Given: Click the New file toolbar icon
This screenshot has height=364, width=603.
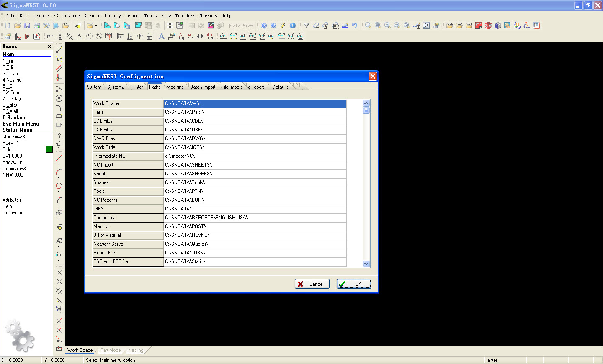Looking at the screenshot, I should [8, 26].
